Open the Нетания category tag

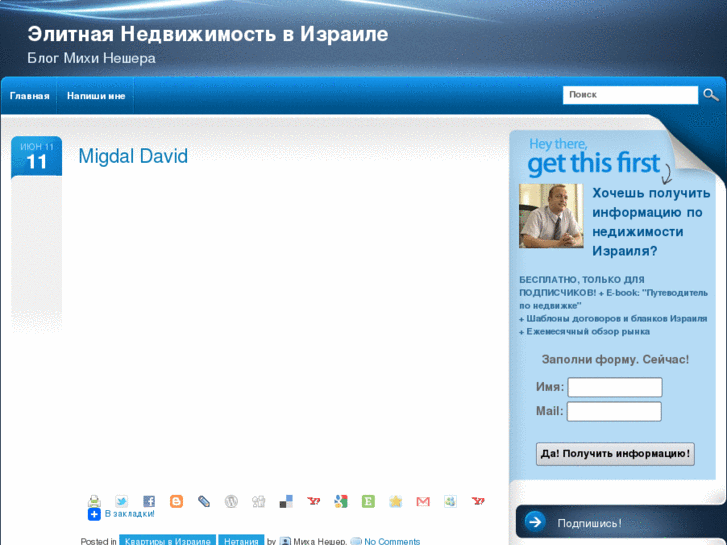[241, 541]
